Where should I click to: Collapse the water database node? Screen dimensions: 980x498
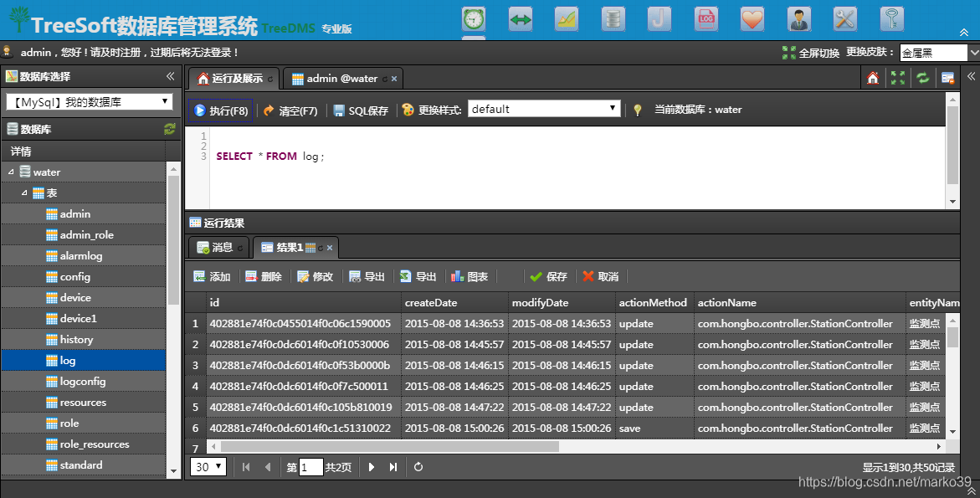[x=11, y=172]
